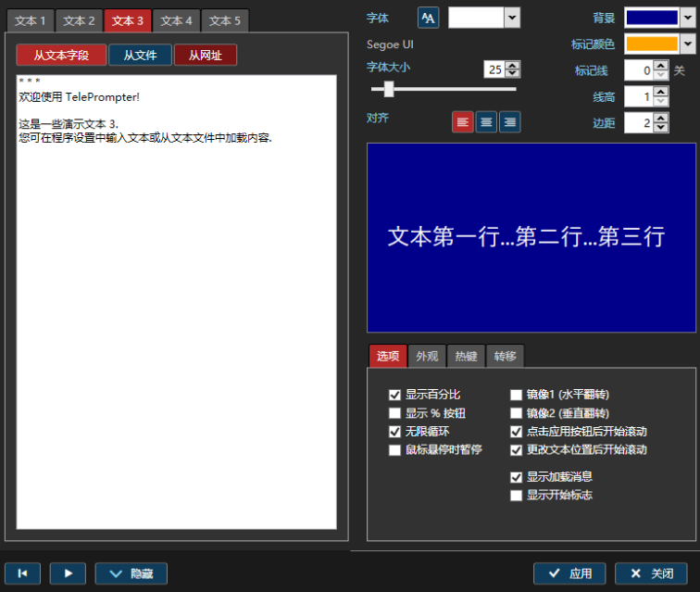This screenshot has width=700, height=592.
Task: Decrease 边距 value with down arrow
Action: (661, 127)
